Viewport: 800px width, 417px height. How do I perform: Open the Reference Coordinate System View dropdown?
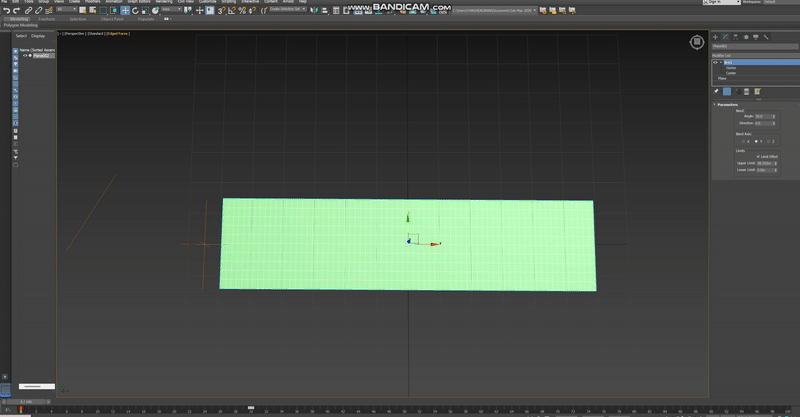(x=171, y=9)
